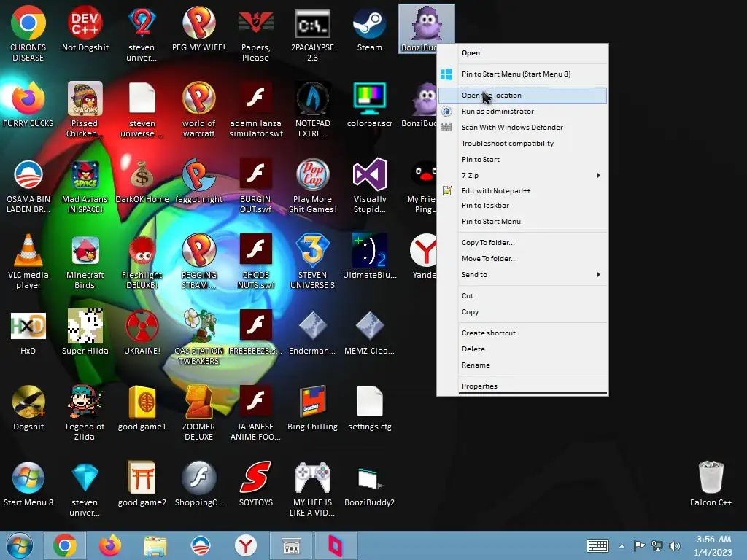Choose Pin to Start Menu (Start Menu 8)
The width and height of the screenshot is (747, 560).
[x=522, y=74]
